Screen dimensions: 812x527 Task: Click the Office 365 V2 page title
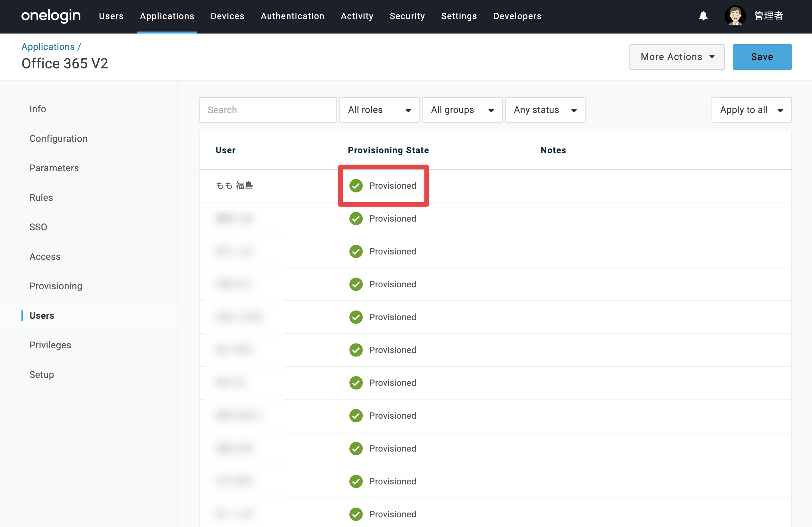click(x=65, y=63)
